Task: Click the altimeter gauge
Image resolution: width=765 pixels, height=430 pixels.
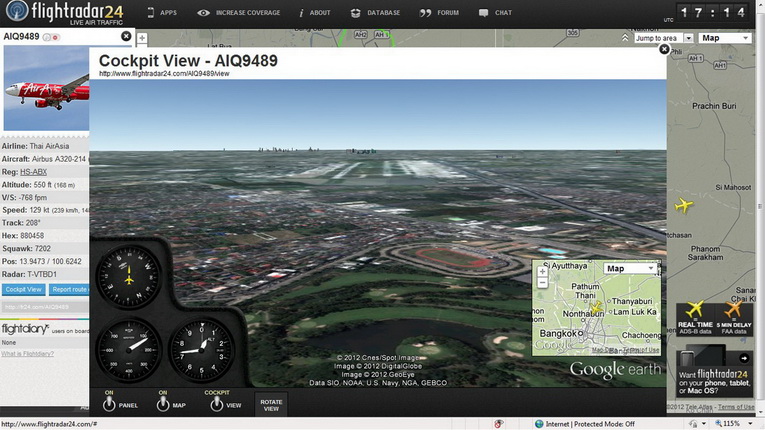Action: 201,349
